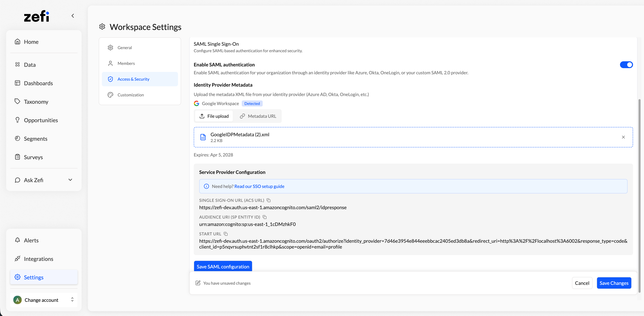
Task: Disable the SAML authentication toggle
Action: (626, 65)
